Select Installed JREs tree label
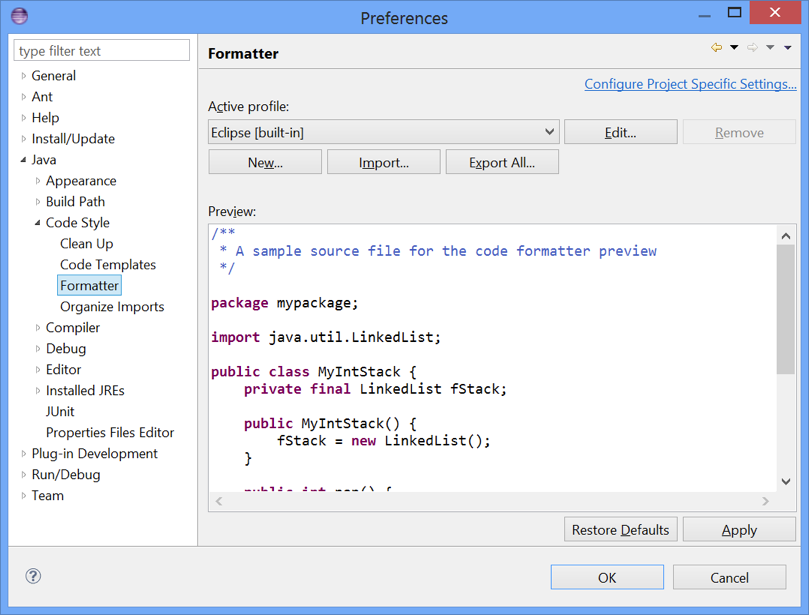 coord(85,391)
